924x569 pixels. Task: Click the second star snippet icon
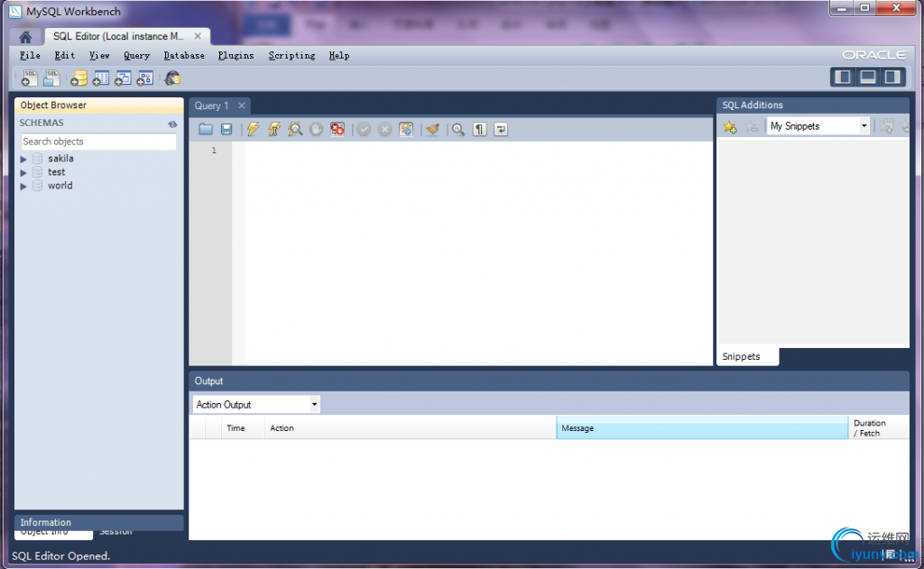pos(752,126)
